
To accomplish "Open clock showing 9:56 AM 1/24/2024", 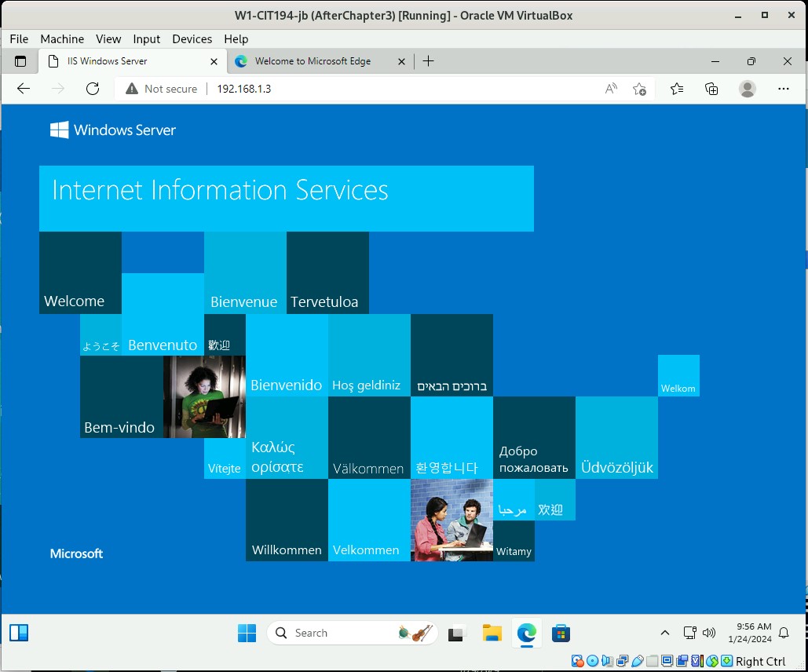I will 749,633.
